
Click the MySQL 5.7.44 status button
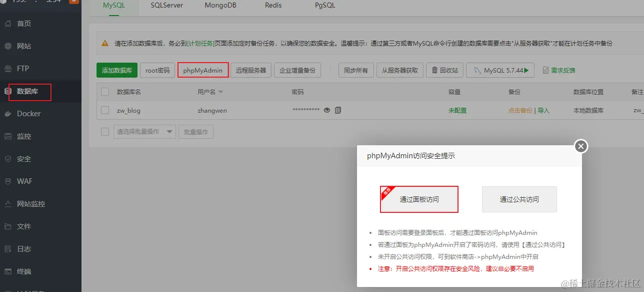(500, 70)
